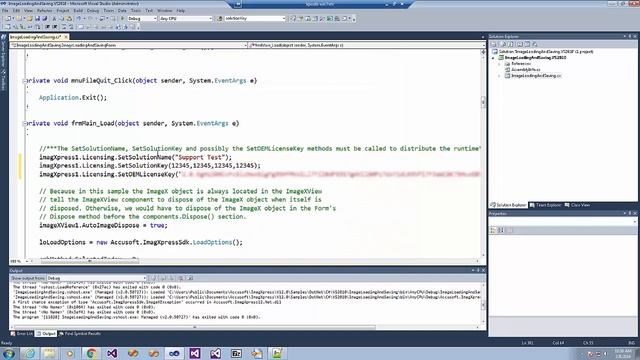Click the Solution Explorer View Code icon
640x360 pixels.
(520, 44)
